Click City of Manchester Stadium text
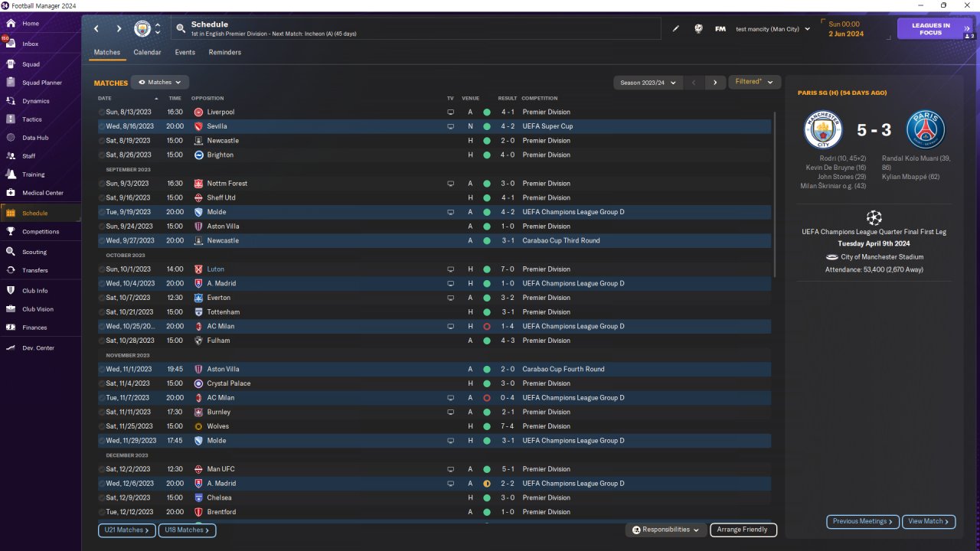980x551 pixels. click(x=882, y=257)
